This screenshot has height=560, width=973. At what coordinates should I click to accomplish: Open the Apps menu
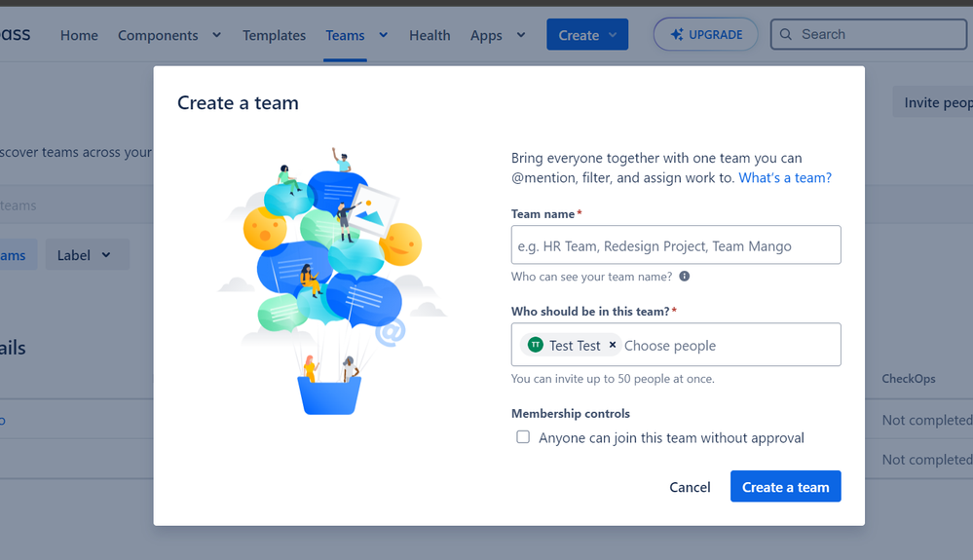(x=486, y=35)
